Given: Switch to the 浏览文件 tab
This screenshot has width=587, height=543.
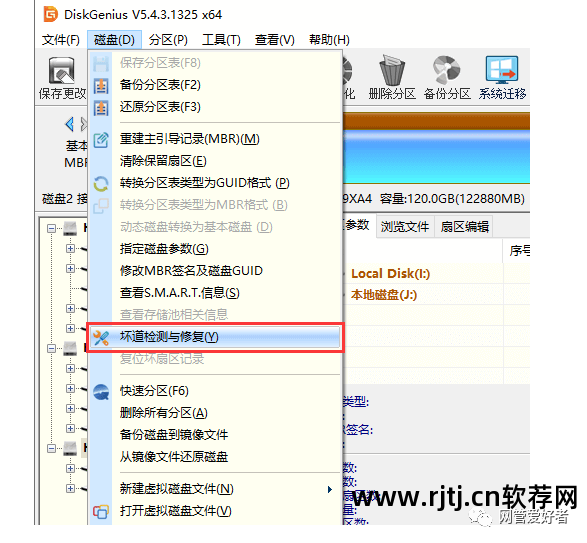Looking at the screenshot, I should tap(405, 226).
